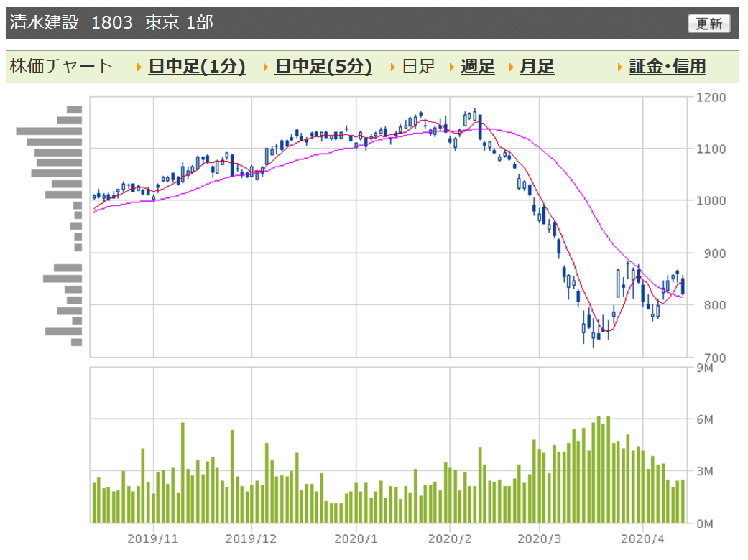
Task: Click orange arrow before 証金・信用
Action: [619, 67]
